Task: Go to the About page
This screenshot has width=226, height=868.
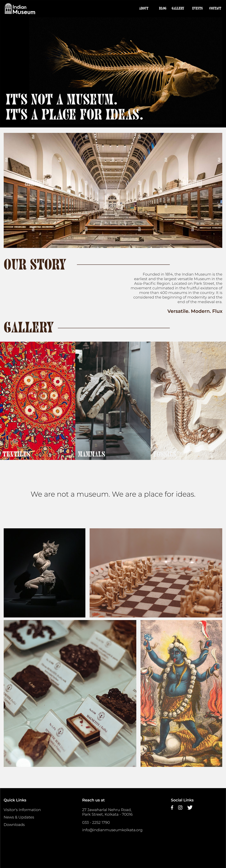Action: point(144,8)
